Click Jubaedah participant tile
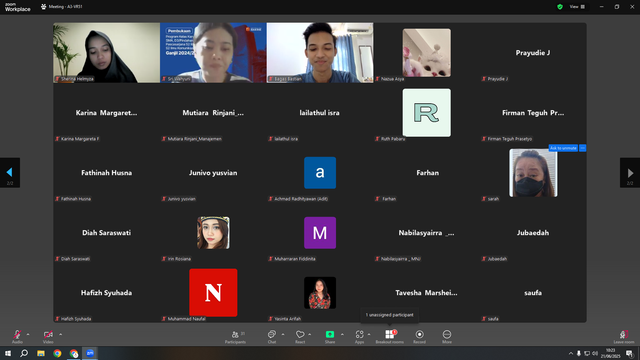Viewport: 640px width, 360px height. pyautogui.click(x=533, y=233)
